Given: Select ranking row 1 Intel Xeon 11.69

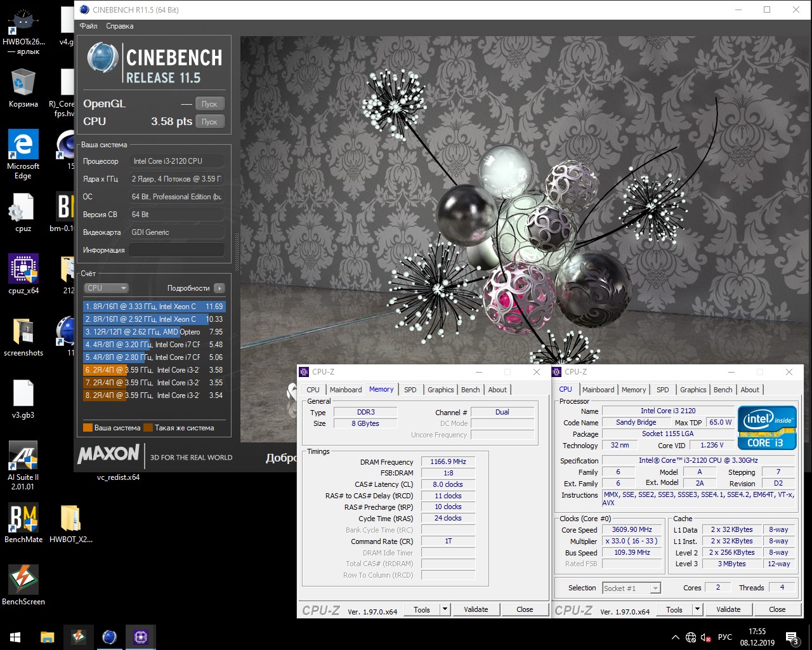Looking at the screenshot, I should (154, 307).
